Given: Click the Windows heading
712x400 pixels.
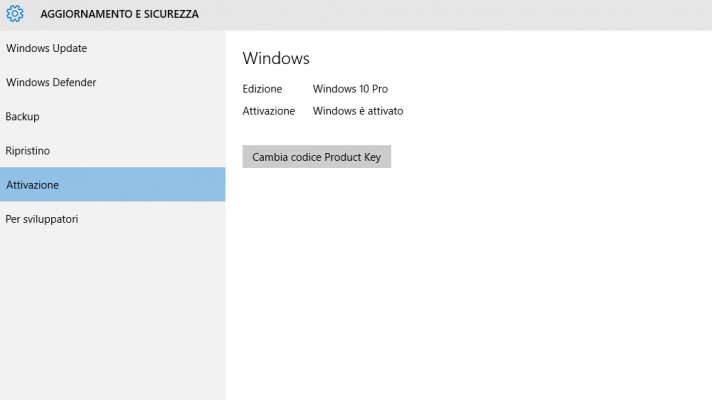Looking at the screenshot, I should (x=276, y=58).
